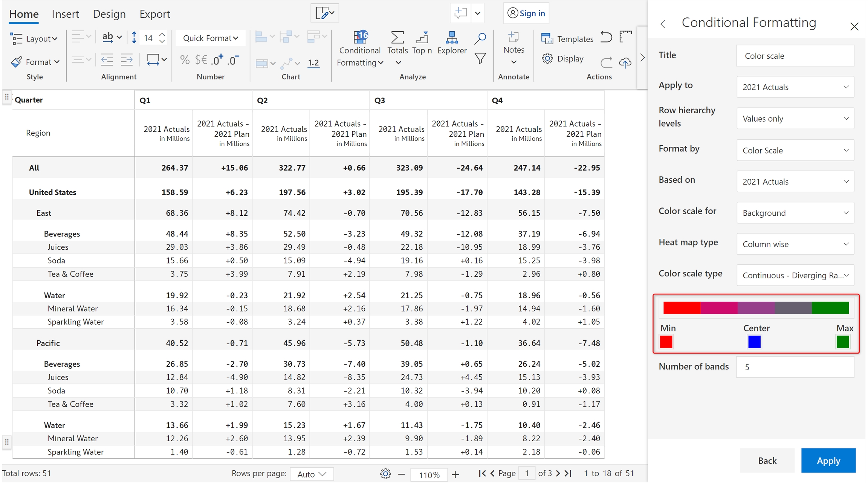868x485 pixels.
Task: Expand the Color scale type dropdown
Action: (x=795, y=275)
